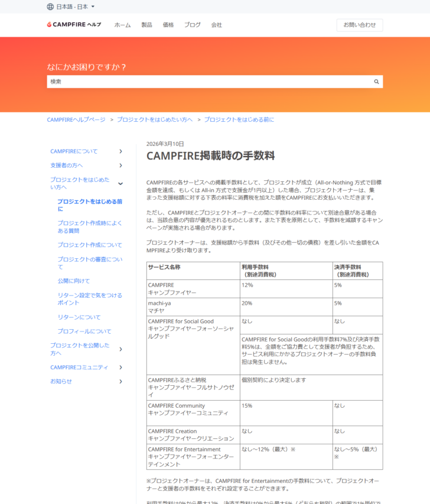Click the 個別契約により決定します cell
Screen dimensions: 430x504
[x=311, y=388]
